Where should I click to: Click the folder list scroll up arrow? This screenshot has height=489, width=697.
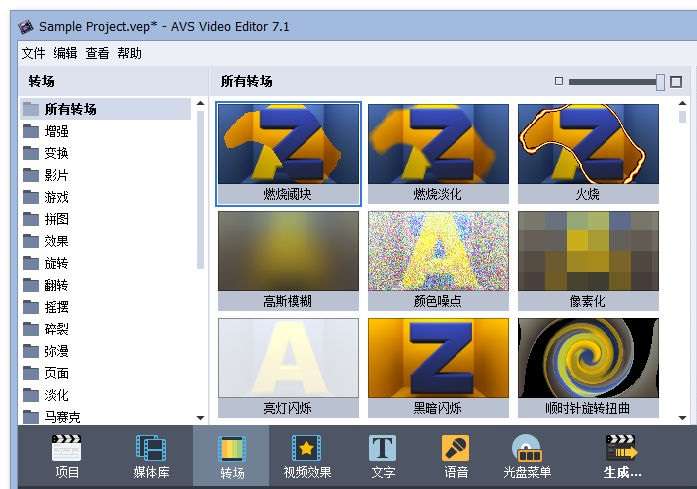200,103
